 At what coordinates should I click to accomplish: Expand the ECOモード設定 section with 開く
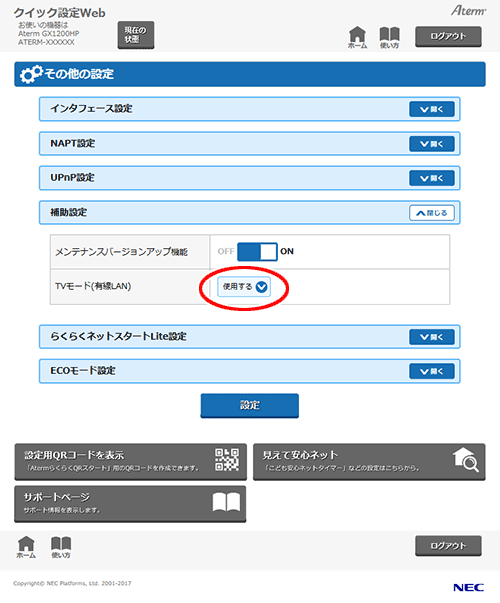click(x=432, y=371)
